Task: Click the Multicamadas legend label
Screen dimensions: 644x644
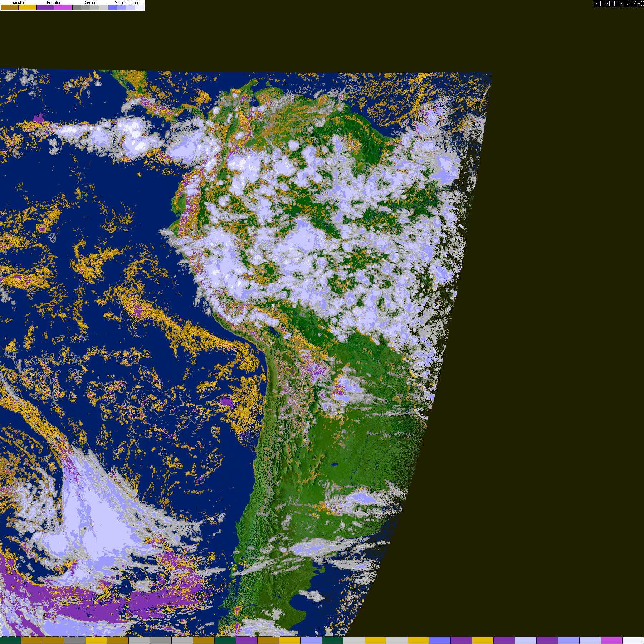Action: click(126, 3)
